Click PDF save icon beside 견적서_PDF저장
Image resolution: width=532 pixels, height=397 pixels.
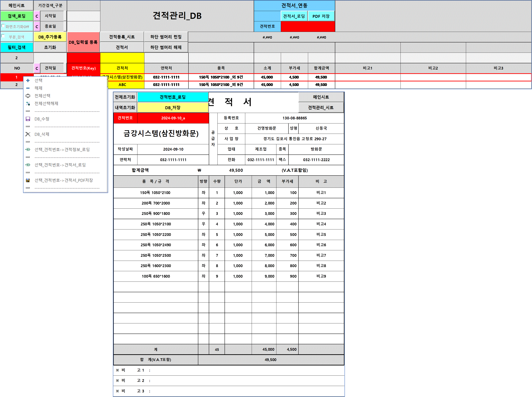pyautogui.click(x=28, y=180)
